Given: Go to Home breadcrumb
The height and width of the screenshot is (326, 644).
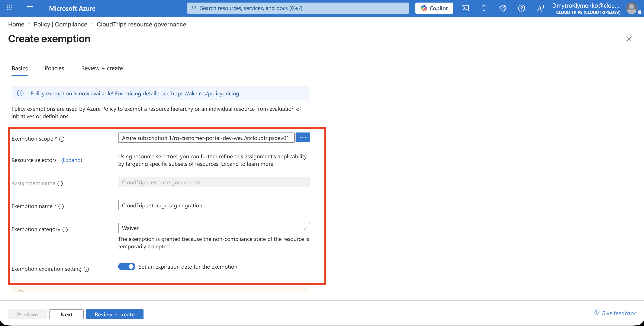Looking at the screenshot, I should tap(16, 24).
